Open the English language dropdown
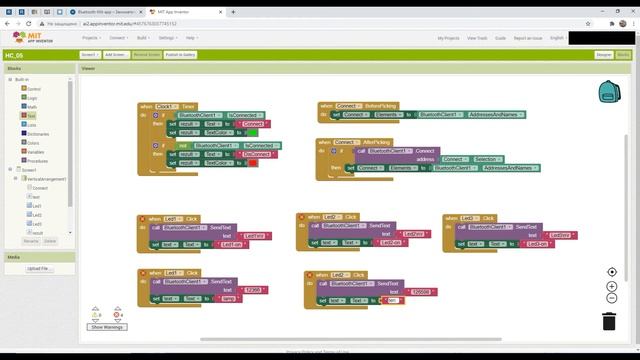Screen dimensions: 640x360 coord(558,38)
